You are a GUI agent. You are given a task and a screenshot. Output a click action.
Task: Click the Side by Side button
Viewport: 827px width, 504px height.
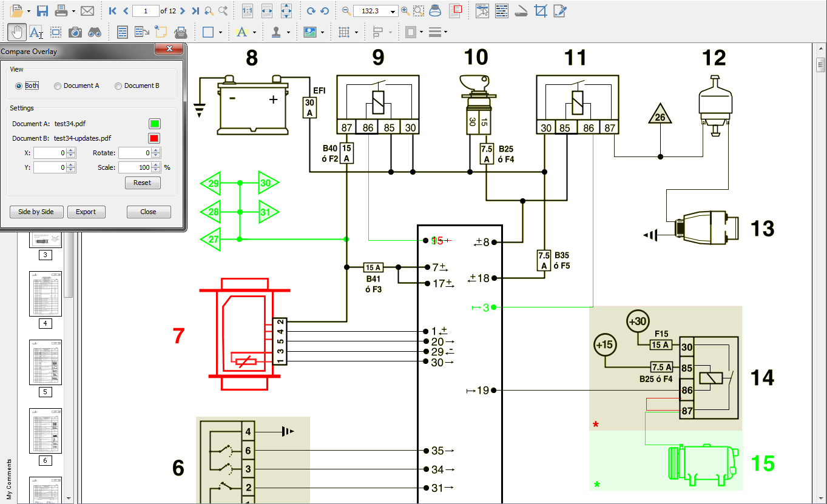[36, 212]
